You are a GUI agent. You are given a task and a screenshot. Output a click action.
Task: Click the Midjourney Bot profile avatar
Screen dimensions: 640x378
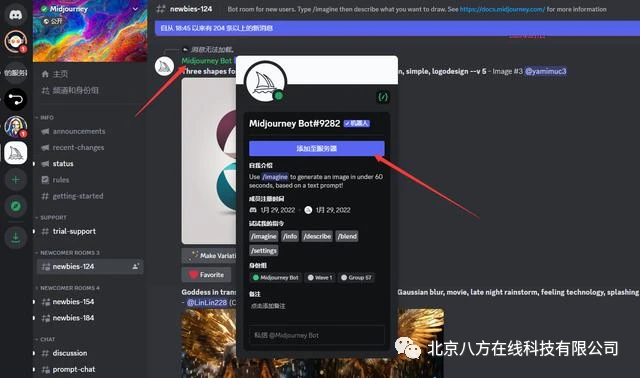point(265,82)
